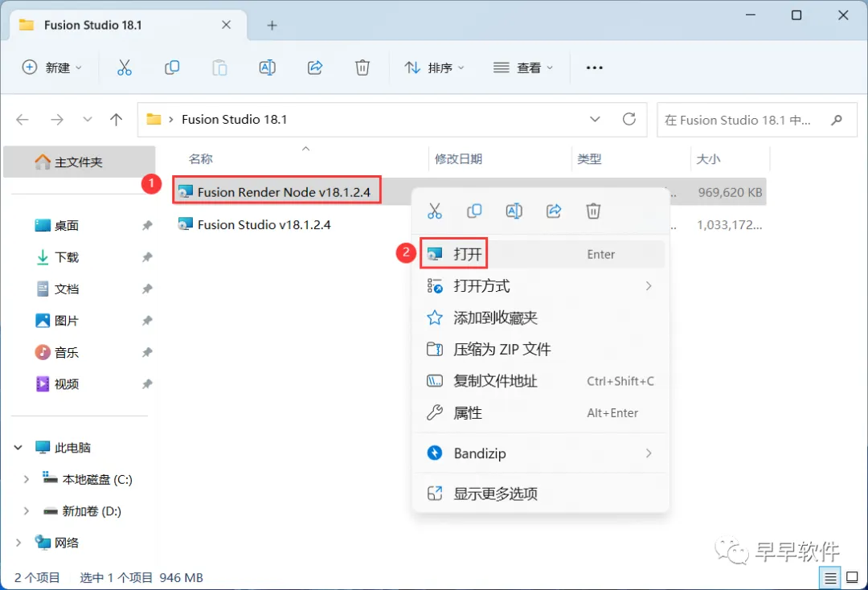Screen dimensions: 868x590
Task: Switch to details view in the status bar
Action: [830, 579]
